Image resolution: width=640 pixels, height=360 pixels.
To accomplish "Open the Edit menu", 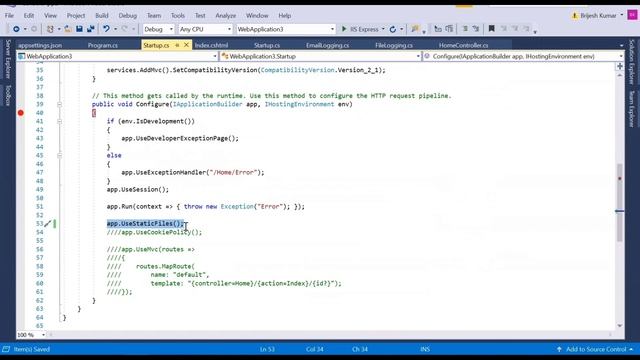I will [29, 16].
